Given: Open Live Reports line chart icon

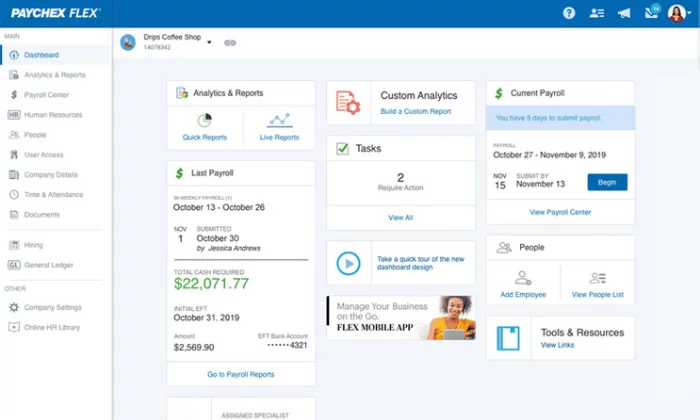Looking at the screenshot, I should (x=279, y=120).
